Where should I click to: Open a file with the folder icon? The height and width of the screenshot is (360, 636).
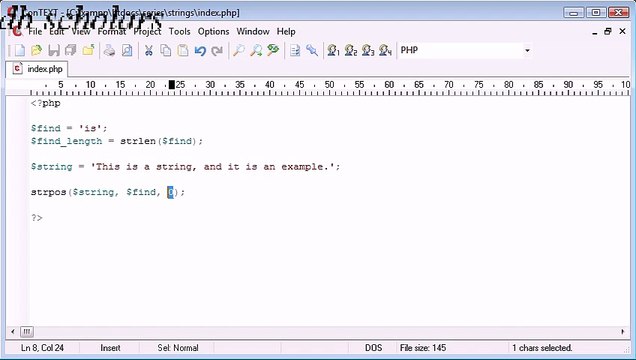tap(37, 50)
